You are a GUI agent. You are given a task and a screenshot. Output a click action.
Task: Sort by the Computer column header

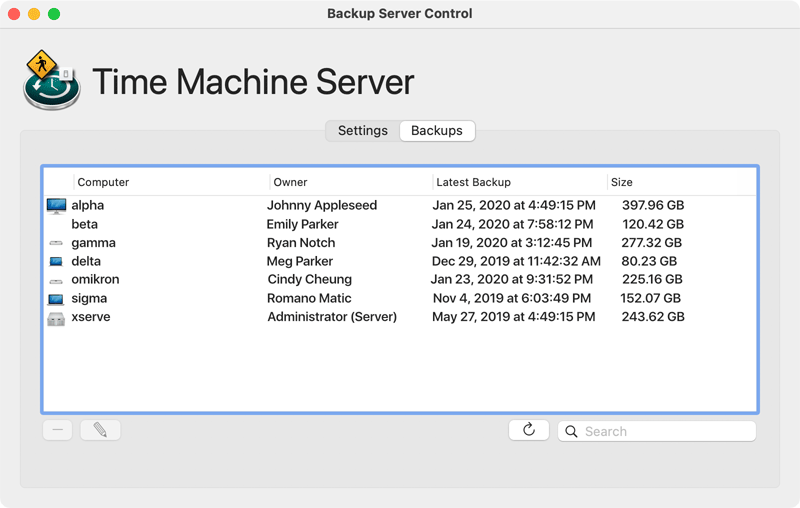click(x=103, y=182)
